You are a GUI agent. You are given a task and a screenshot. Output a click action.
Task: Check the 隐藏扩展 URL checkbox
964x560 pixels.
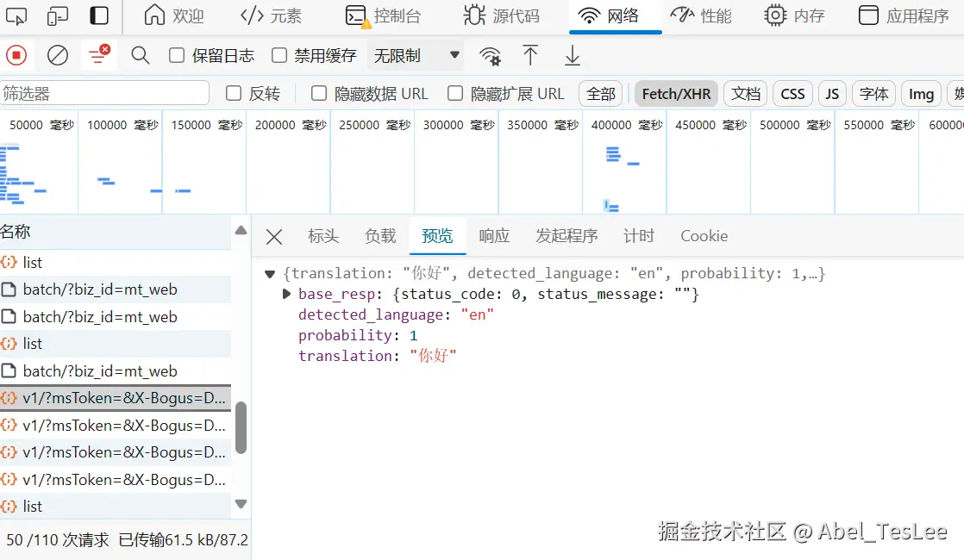(455, 93)
